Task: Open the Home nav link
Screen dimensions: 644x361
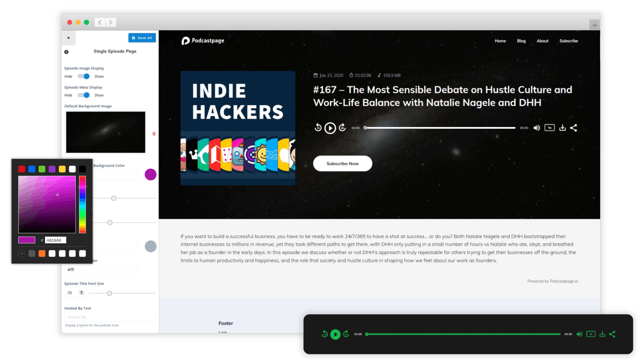Action: 500,41
